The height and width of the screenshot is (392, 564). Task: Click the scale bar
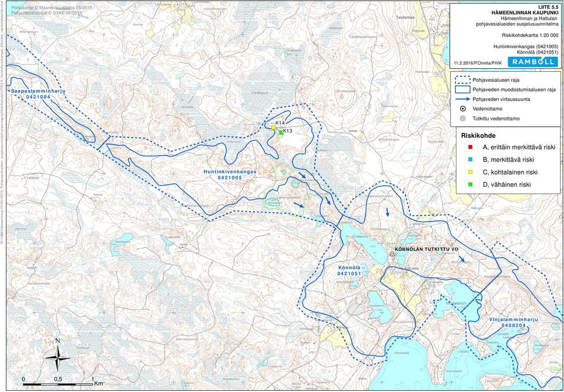(58, 385)
